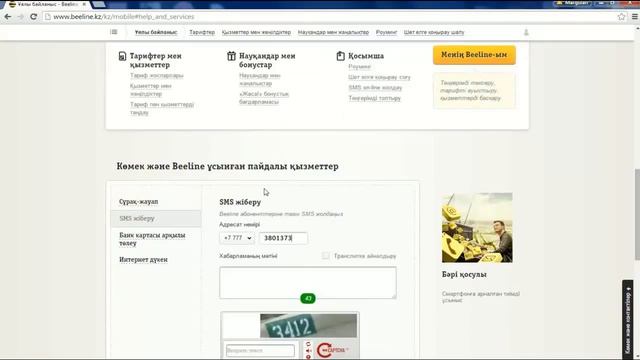Open the user account icon in navigation
Image resolution: width=640 pixels, height=360 pixels.
(526, 32)
